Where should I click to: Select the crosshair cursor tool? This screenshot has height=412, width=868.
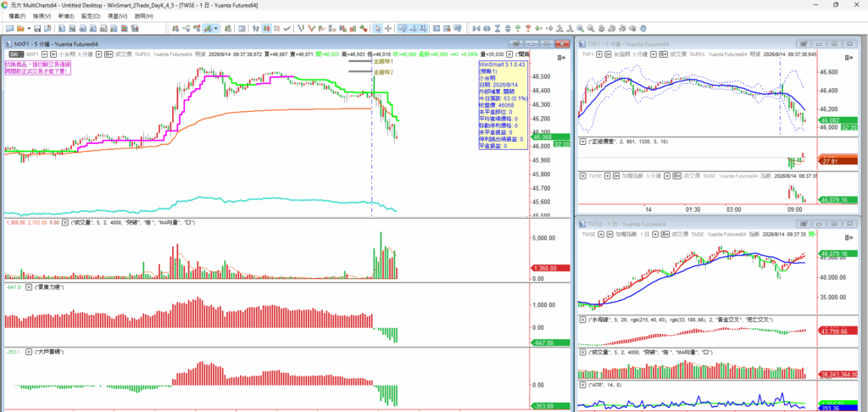coord(388,28)
